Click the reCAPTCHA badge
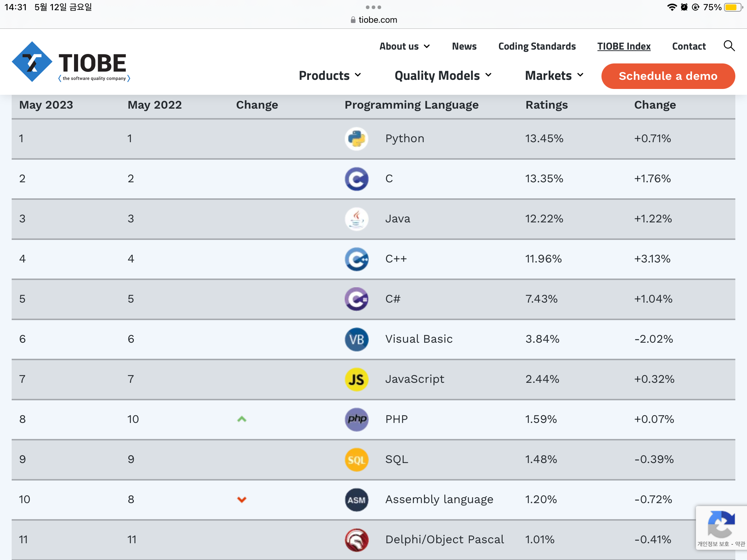The image size is (747, 560). [x=721, y=528]
